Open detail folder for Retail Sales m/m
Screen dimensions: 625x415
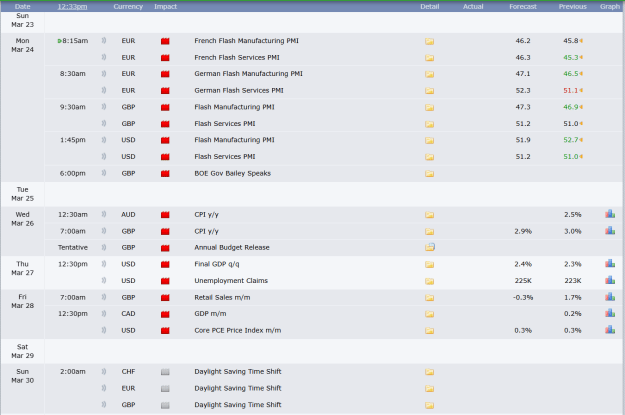point(429,298)
